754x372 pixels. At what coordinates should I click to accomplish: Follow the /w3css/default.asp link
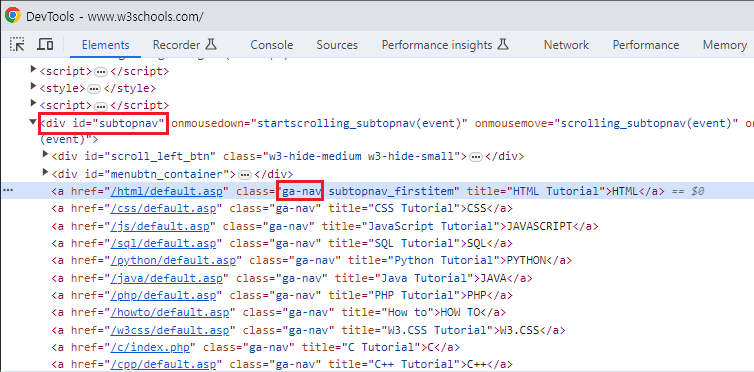170,330
